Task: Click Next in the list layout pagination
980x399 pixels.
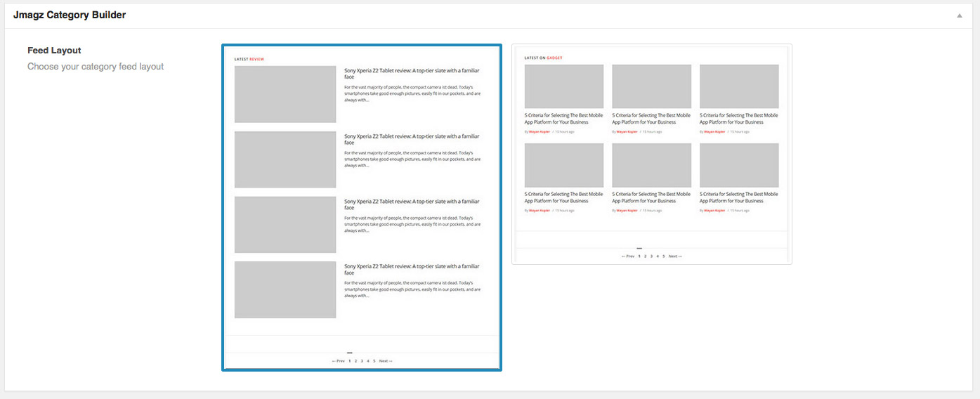Action: tap(386, 361)
